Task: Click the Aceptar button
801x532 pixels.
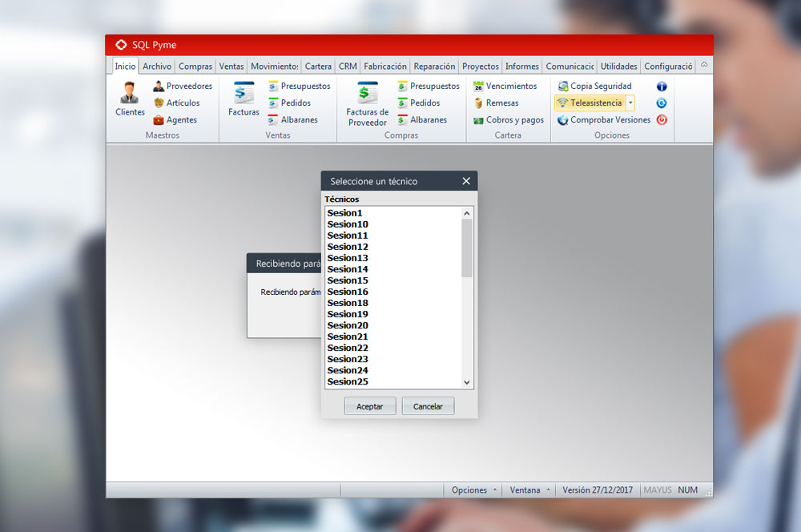Action: tap(370, 406)
